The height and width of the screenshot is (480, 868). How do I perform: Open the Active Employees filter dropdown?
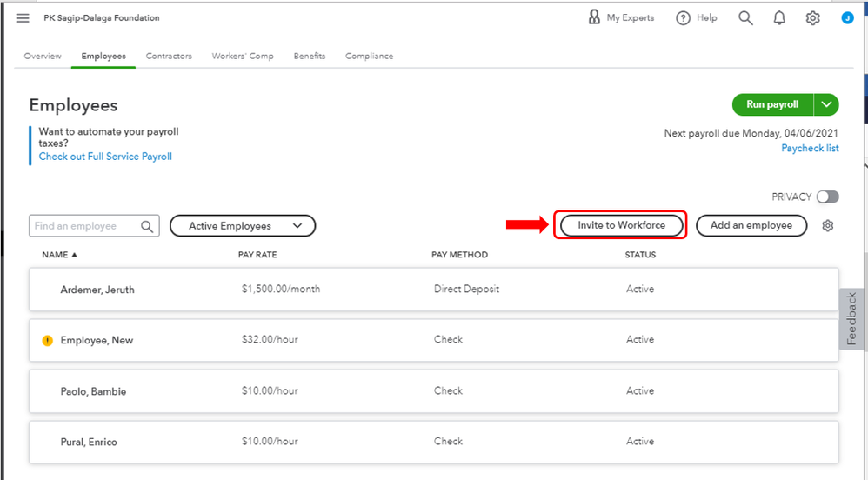coord(242,226)
